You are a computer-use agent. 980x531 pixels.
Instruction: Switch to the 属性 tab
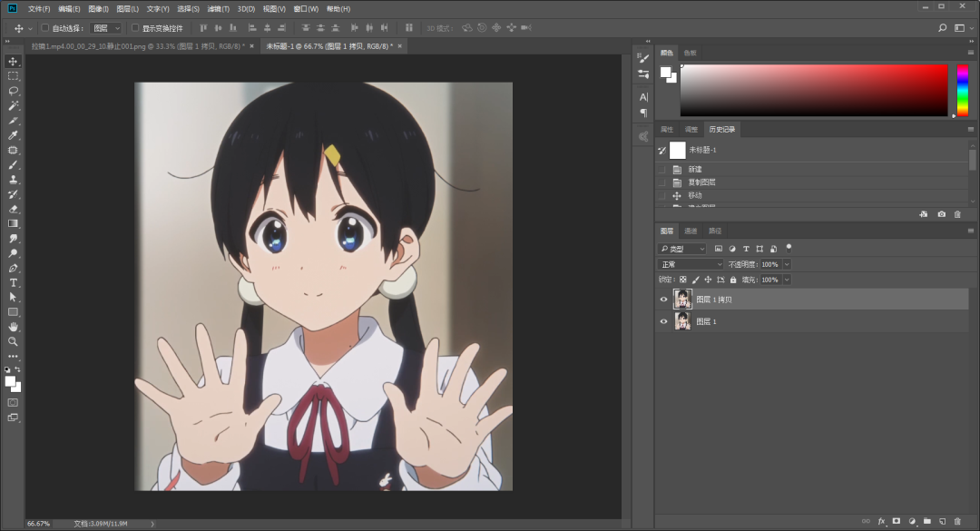tap(667, 130)
